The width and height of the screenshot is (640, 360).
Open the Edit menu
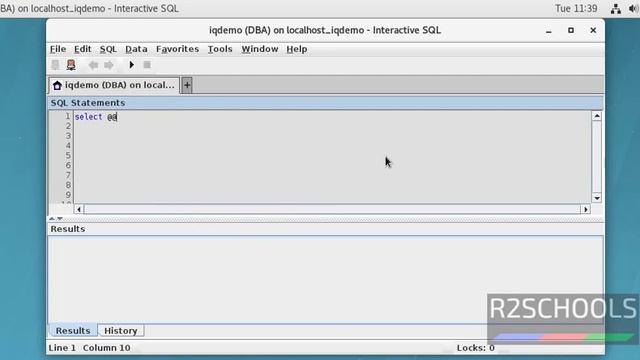[x=82, y=49]
